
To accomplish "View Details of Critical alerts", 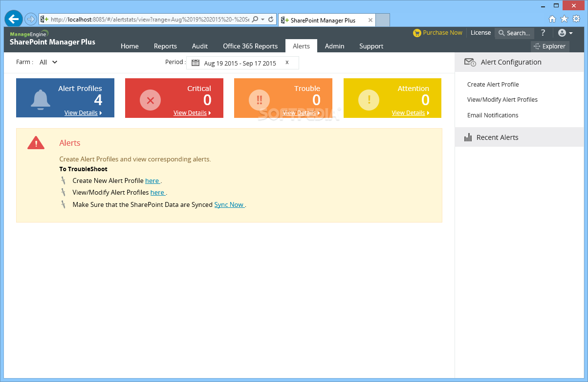I will (192, 113).
